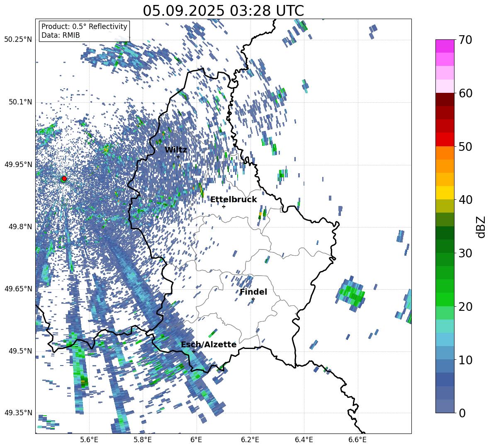
Task: Click the Esch/Alzette location cross marker
Action: pyautogui.click(x=194, y=351)
